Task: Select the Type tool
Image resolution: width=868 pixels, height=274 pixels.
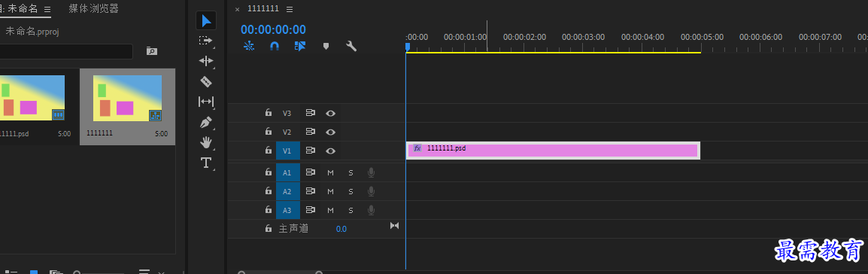Action: point(206,163)
